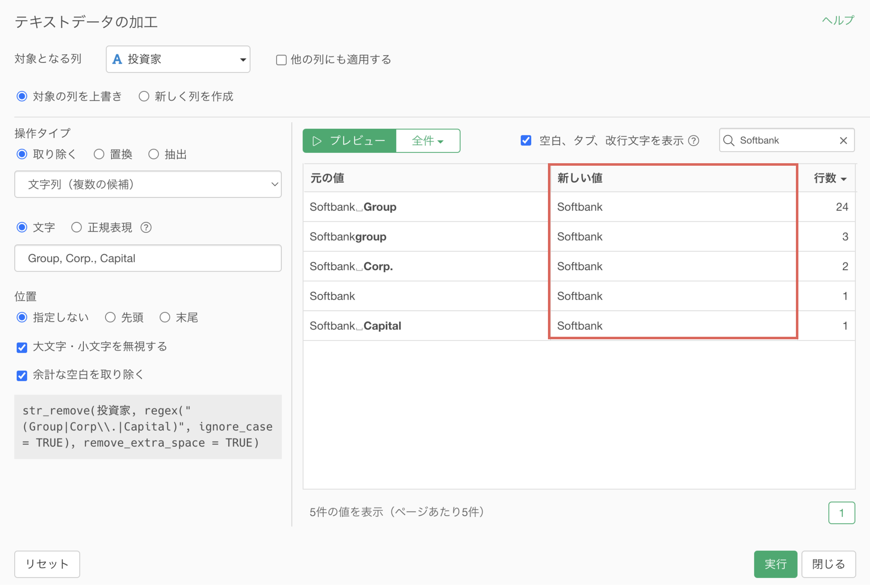The height and width of the screenshot is (588, 870).
Task: Select 対象の列を上書き radio button
Action: click(22, 96)
